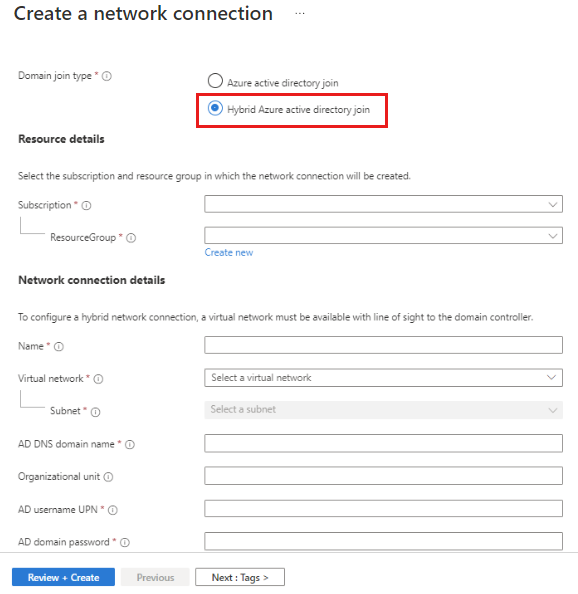Show Virtual network info tooltip icon

pos(98,379)
